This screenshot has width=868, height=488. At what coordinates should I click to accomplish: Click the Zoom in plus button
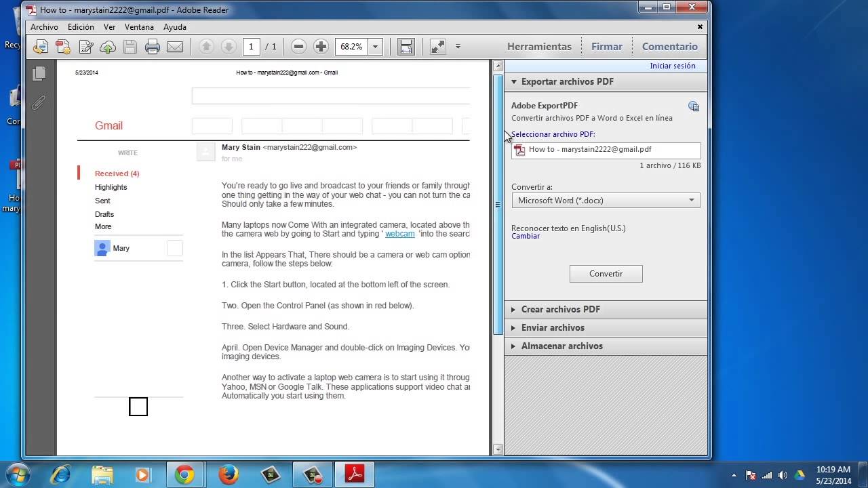321,47
